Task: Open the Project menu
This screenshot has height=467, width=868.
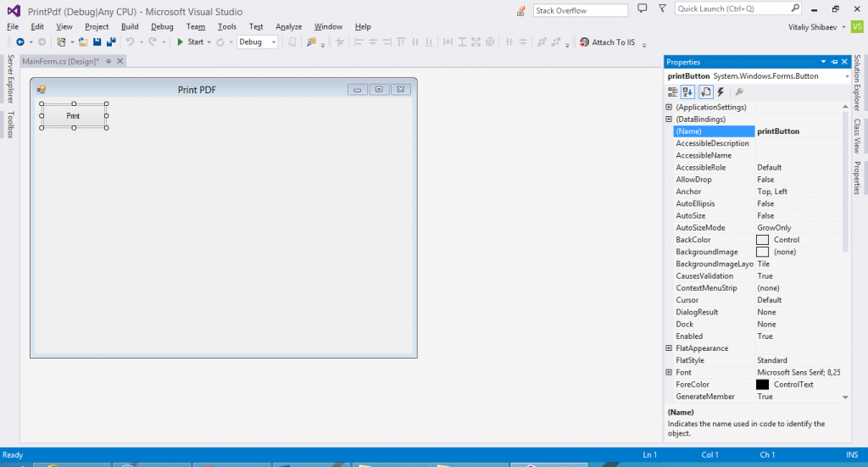Action: 97,26
